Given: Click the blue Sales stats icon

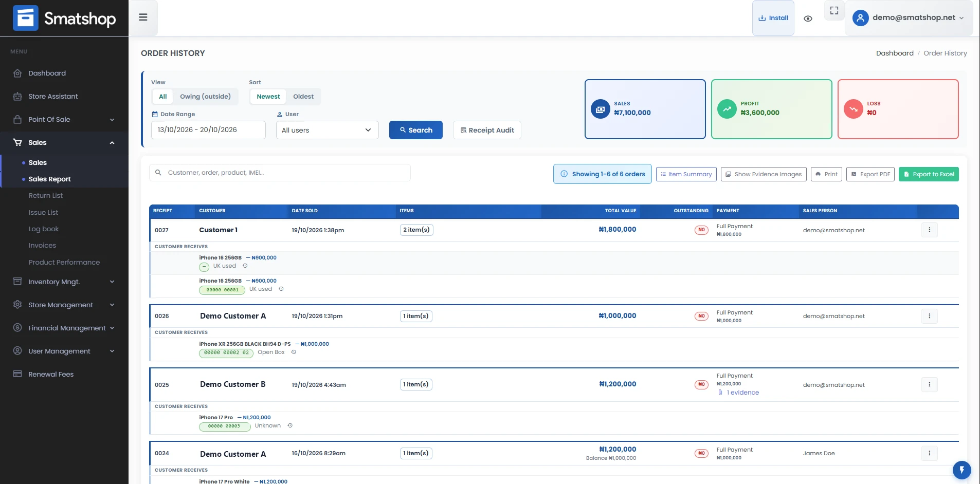Looking at the screenshot, I should click(x=600, y=109).
